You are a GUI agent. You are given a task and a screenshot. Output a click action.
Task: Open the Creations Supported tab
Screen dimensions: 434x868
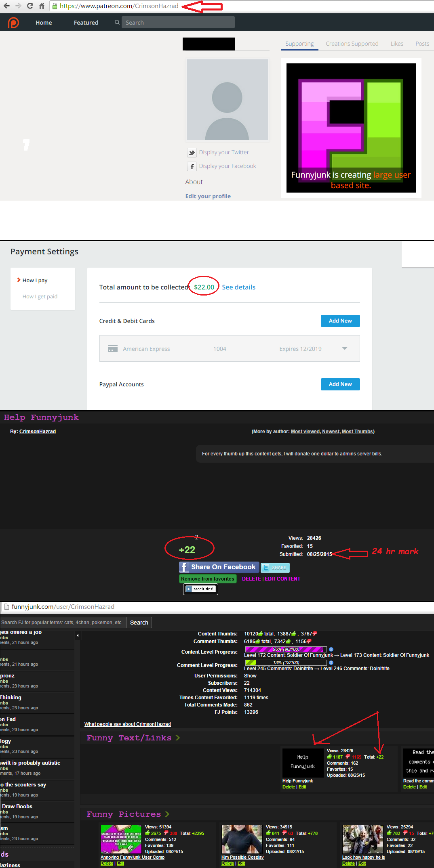[x=352, y=44]
